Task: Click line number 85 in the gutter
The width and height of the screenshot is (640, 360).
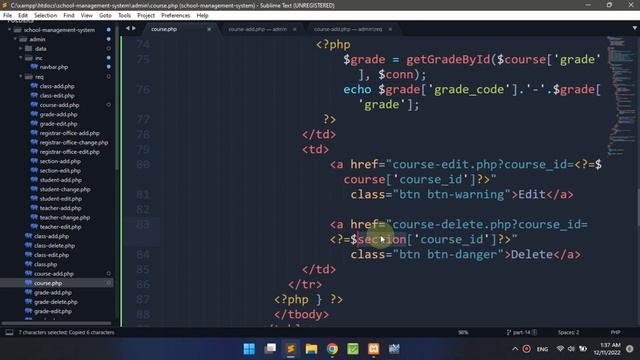Action: tap(143, 269)
